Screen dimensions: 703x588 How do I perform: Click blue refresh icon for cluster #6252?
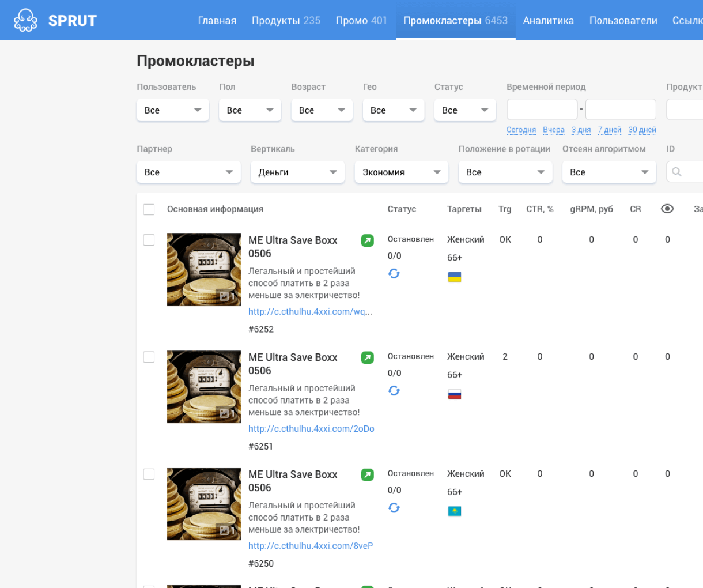(394, 273)
